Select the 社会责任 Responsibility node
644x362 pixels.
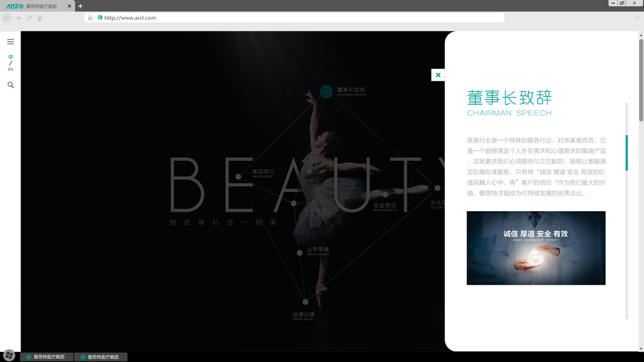[x=385, y=194]
